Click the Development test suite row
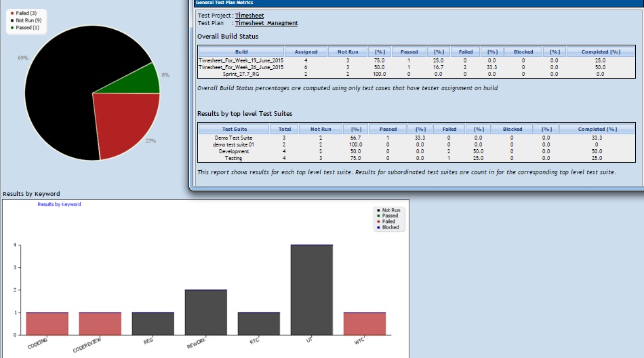This screenshot has width=644, height=358. pyautogui.click(x=235, y=151)
